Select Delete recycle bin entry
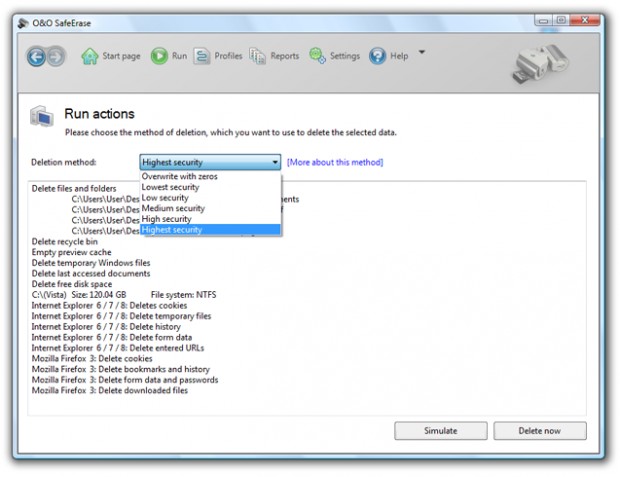 (x=64, y=242)
